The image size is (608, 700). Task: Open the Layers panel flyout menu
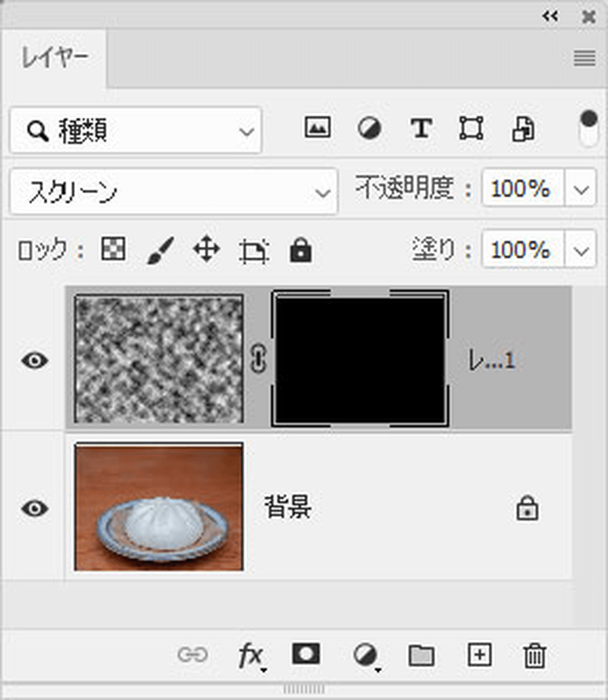point(585,58)
